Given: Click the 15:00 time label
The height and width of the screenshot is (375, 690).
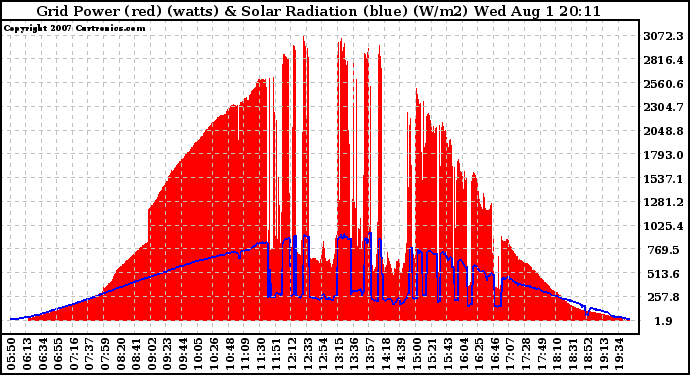Looking at the screenshot, I should 417,354.
